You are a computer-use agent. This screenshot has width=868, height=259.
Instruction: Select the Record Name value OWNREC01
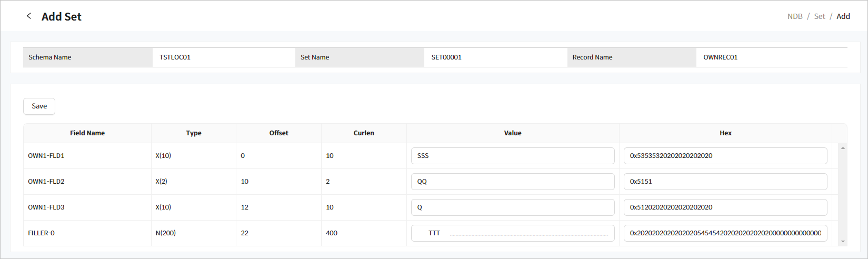[x=720, y=57]
